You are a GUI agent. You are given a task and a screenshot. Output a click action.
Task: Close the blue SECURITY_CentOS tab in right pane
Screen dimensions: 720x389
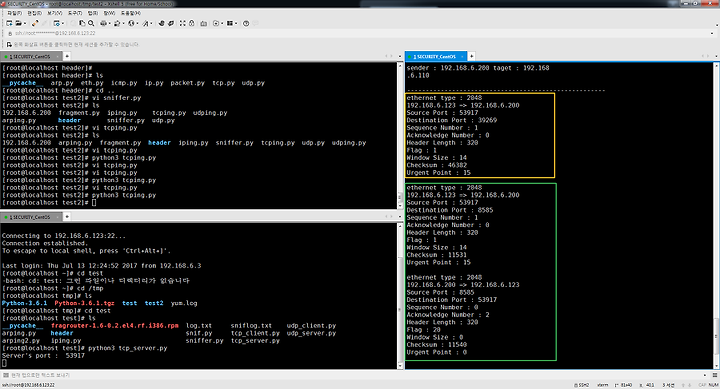coord(462,56)
